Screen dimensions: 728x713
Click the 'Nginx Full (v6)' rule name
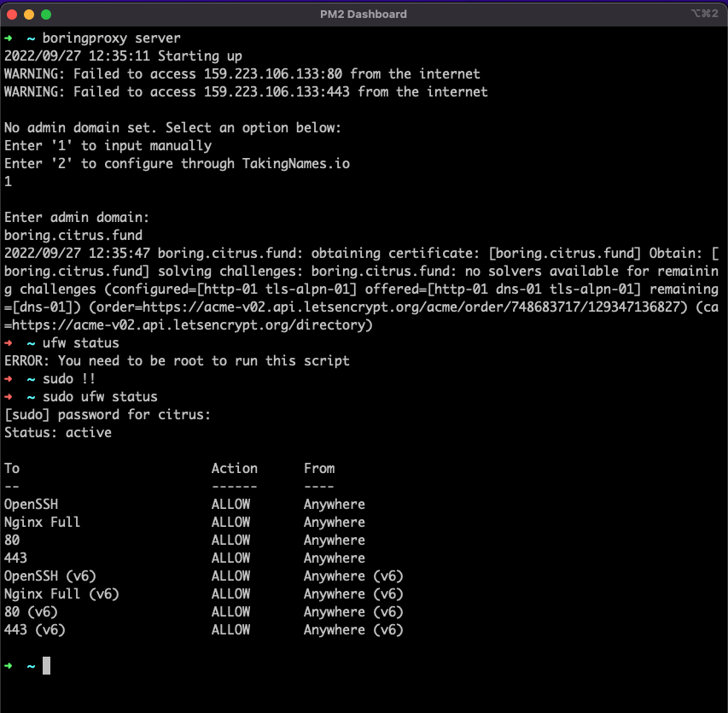[61, 594]
